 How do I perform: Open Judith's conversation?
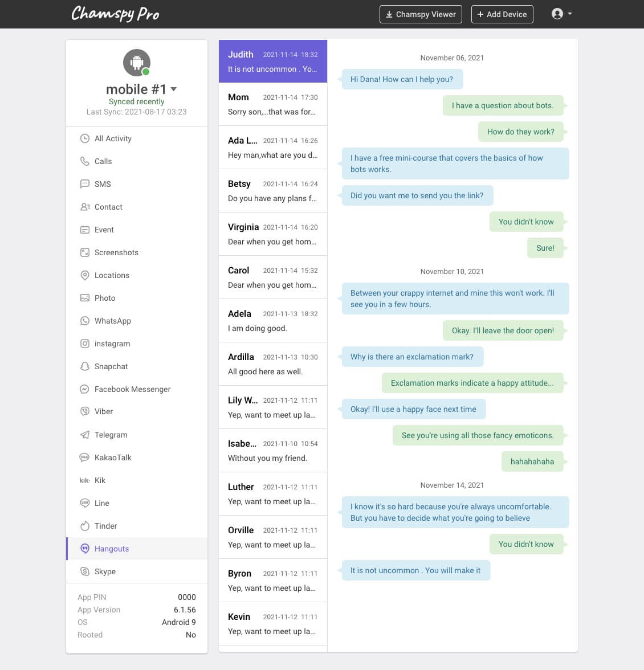[272, 61]
